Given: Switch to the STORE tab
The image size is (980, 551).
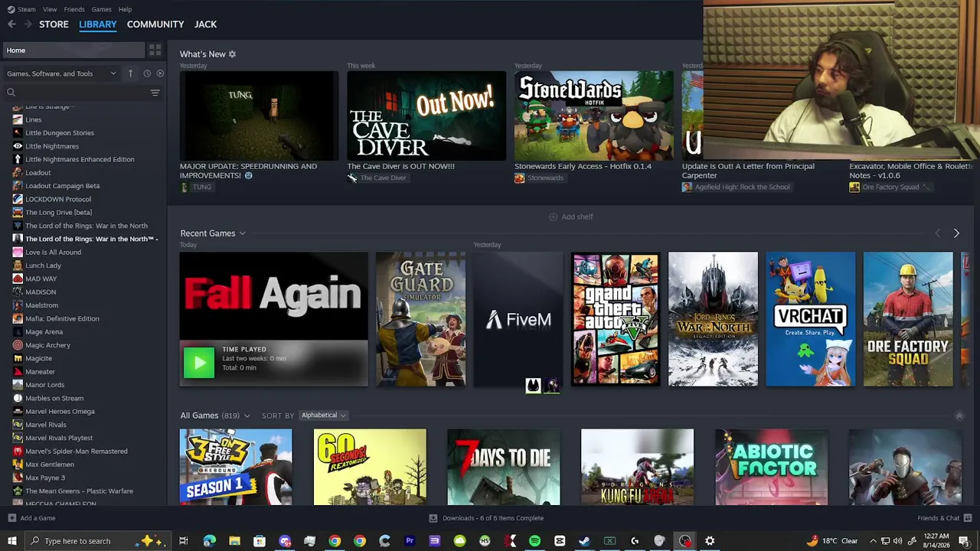Looking at the screenshot, I should coord(54,24).
